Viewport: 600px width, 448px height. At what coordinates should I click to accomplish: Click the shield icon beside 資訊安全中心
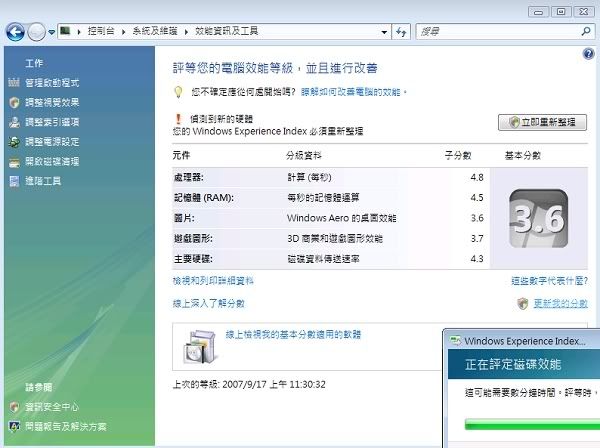14,407
